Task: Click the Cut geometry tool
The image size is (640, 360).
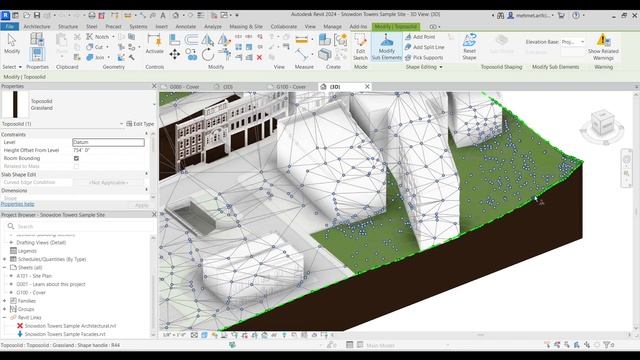Action: [x=95, y=47]
